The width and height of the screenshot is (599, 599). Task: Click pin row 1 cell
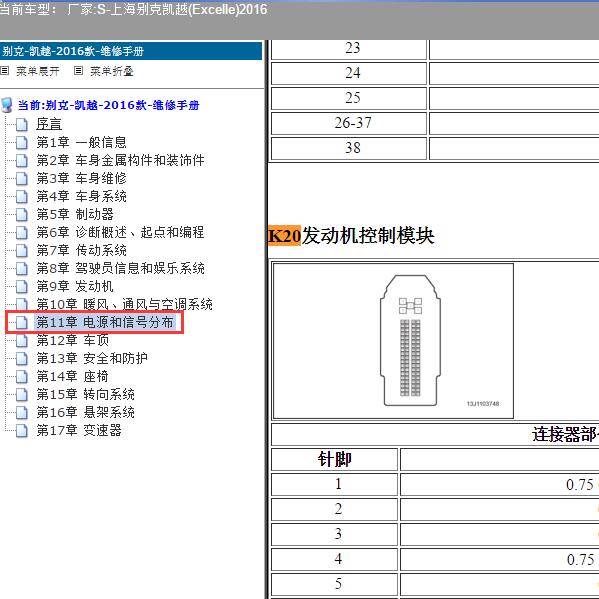tap(335, 484)
